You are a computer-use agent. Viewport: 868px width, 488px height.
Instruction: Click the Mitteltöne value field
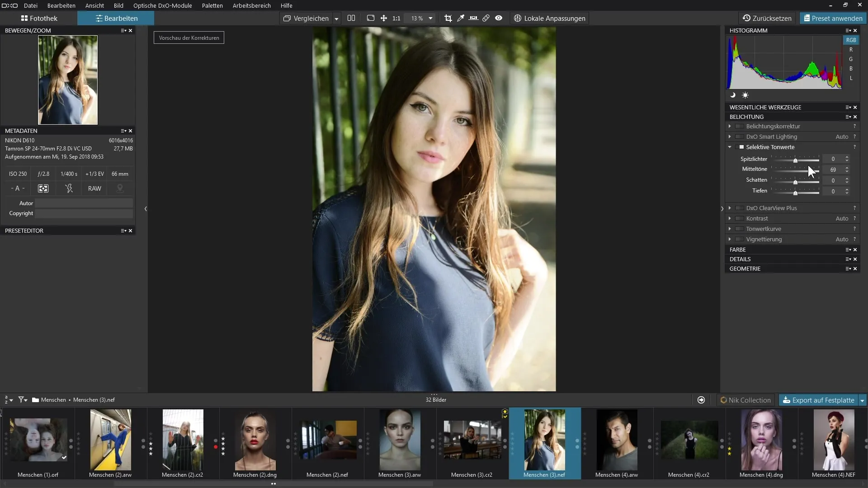(833, 170)
